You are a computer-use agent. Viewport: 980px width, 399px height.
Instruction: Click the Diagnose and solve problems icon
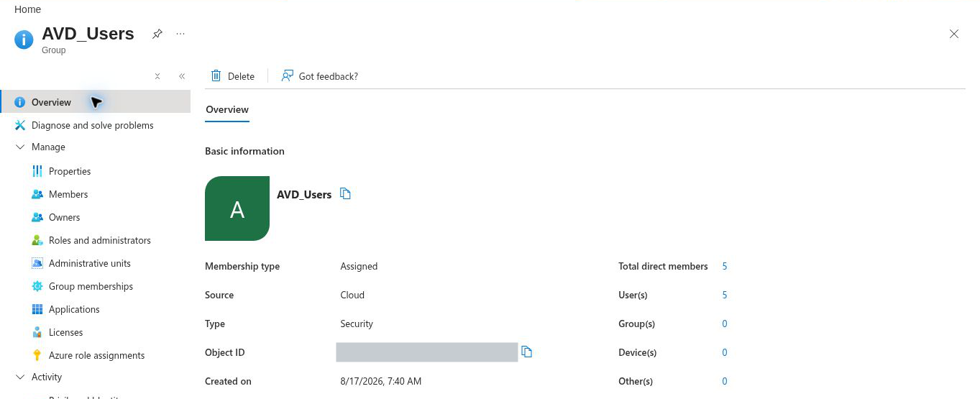[20, 125]
